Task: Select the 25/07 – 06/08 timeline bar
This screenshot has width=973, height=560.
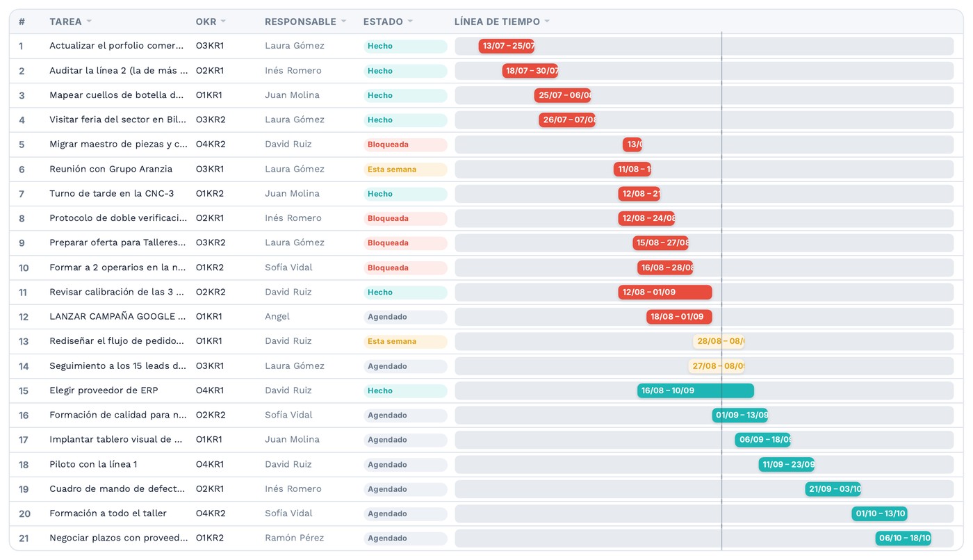Action: 562,95
